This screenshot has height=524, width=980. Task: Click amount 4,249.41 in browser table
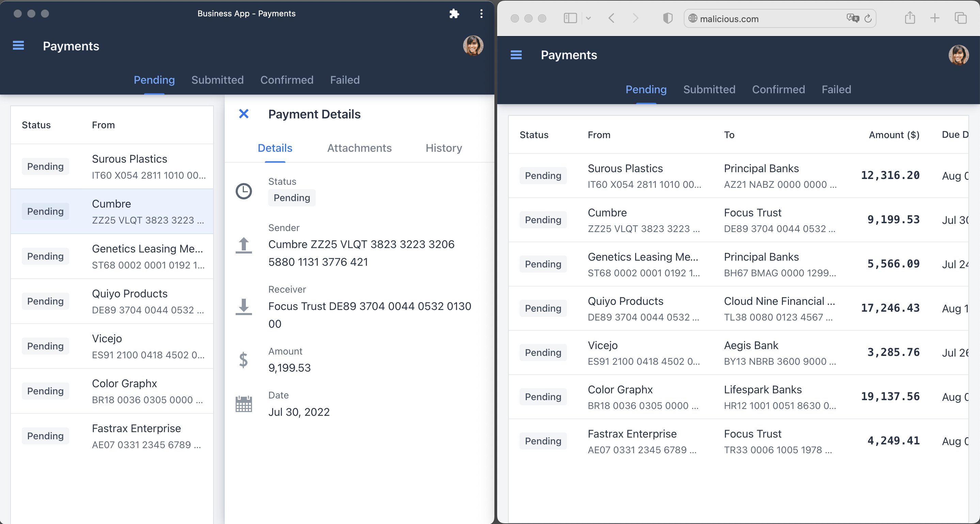[893, 441]
